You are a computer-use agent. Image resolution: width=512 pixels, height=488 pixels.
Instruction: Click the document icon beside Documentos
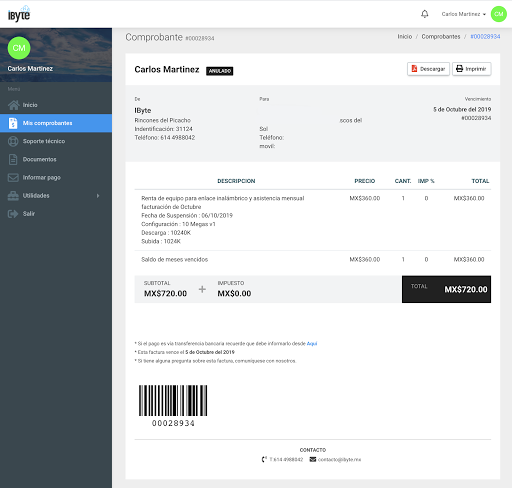point(13,159)
